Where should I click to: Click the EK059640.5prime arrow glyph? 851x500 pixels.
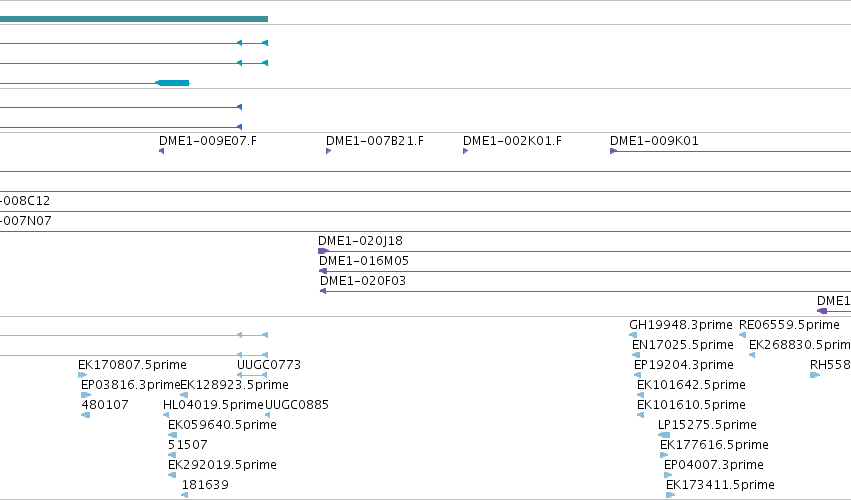click(x=172, y=435)
